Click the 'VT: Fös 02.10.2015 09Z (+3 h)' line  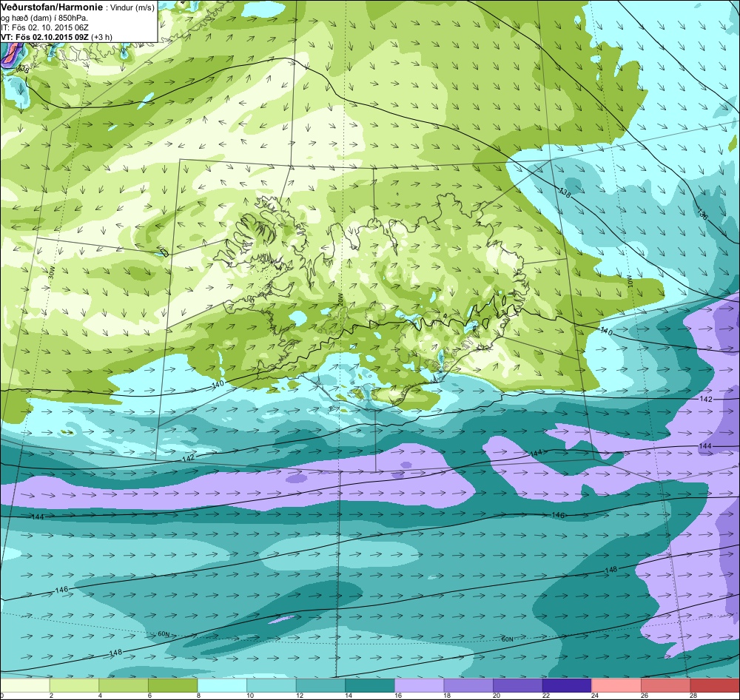(57, 37)
